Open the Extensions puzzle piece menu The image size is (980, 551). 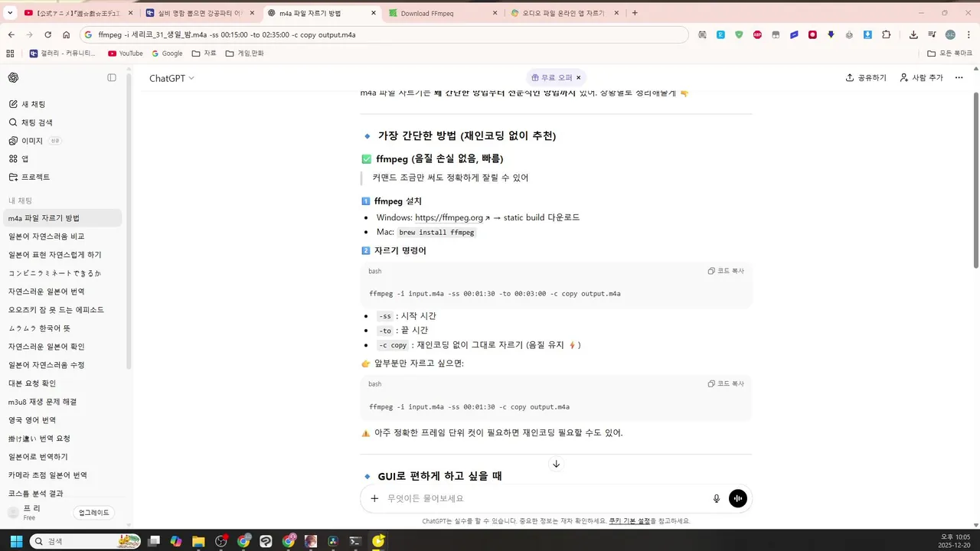click(x=887, y=34)
